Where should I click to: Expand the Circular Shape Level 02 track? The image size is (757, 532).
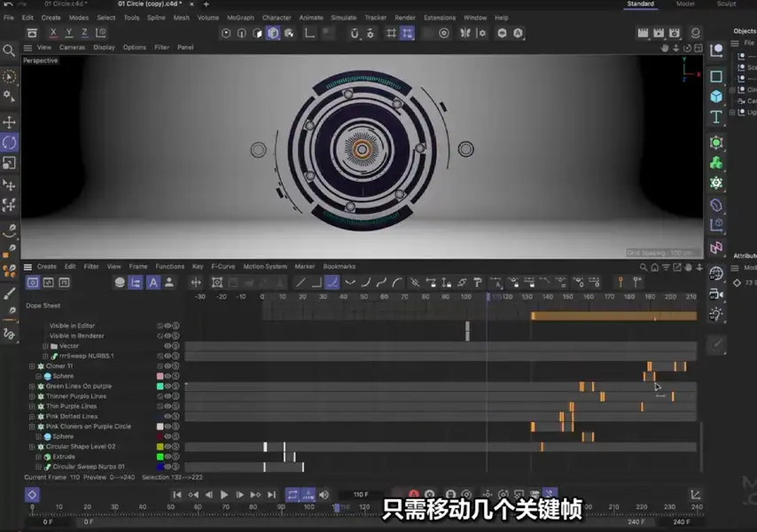tap(33, 446)
